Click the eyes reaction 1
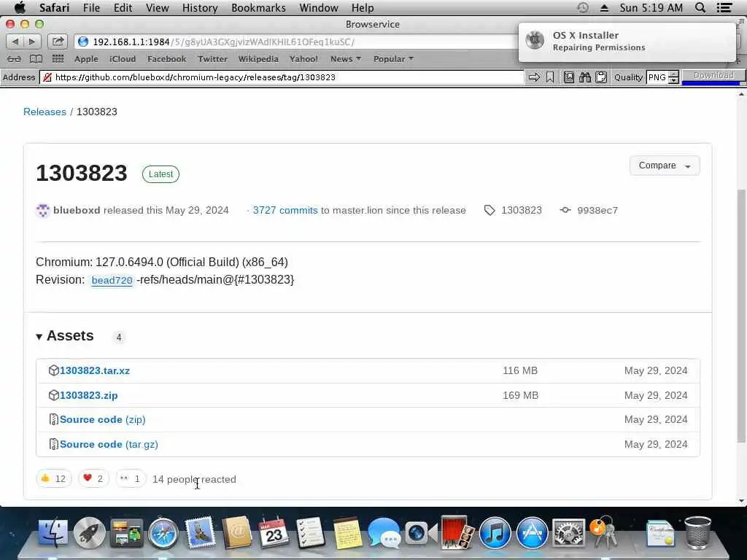This screenshot has width=747, height=560. click(x=131, y=478)
